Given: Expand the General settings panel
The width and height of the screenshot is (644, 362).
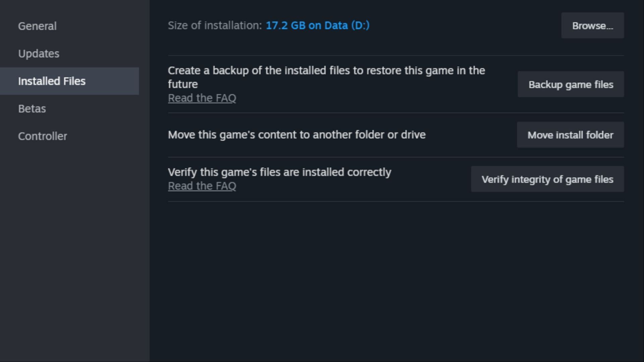Looking at the screenshot, I should (x=37, y=25).
